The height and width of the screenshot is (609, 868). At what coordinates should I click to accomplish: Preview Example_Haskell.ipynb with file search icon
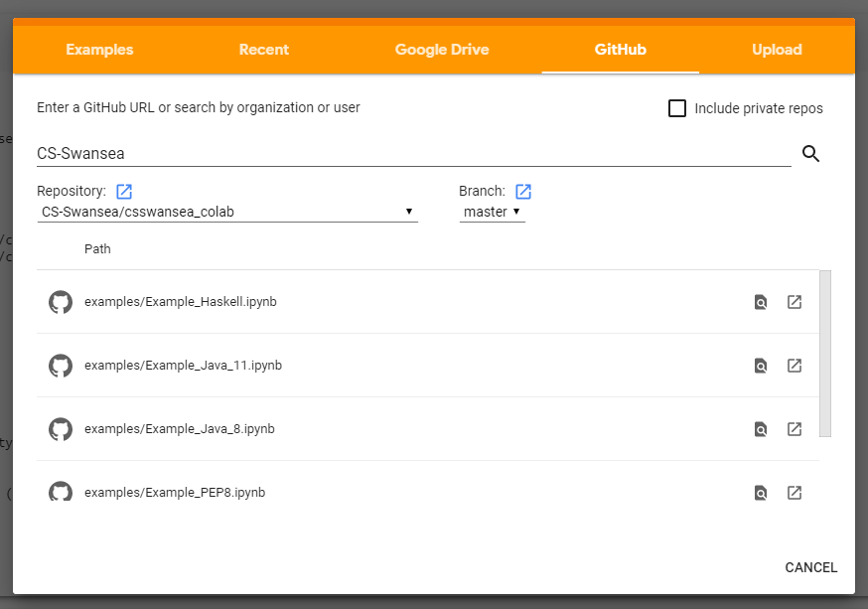761,302
